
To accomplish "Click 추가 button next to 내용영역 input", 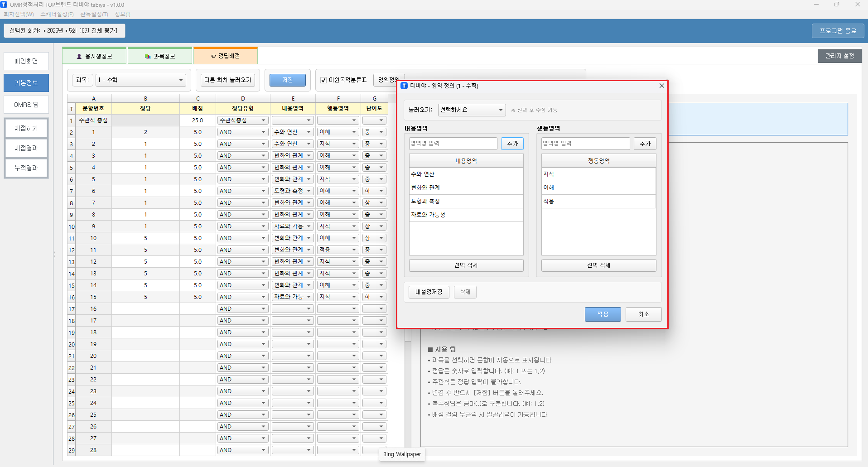I will pos(512,144).
